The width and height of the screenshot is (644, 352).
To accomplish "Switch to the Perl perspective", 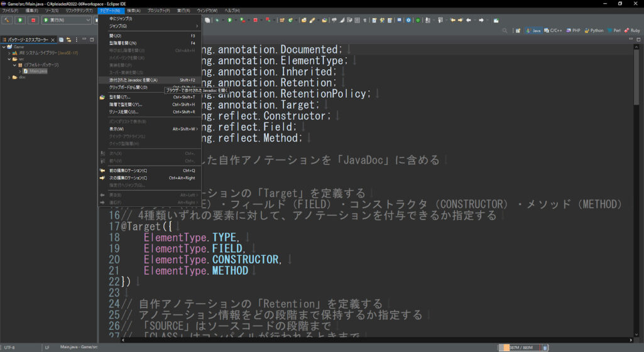I will pos(614,30).
